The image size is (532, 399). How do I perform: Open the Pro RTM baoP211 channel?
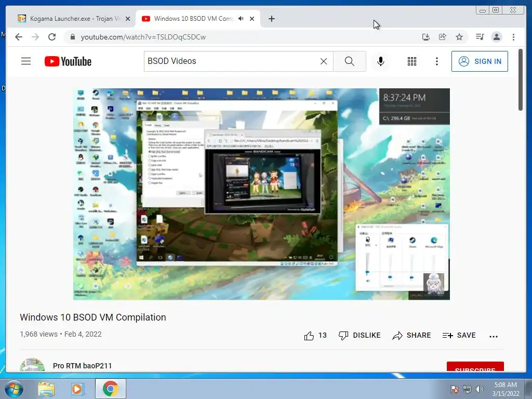click(x=82, y=366)
